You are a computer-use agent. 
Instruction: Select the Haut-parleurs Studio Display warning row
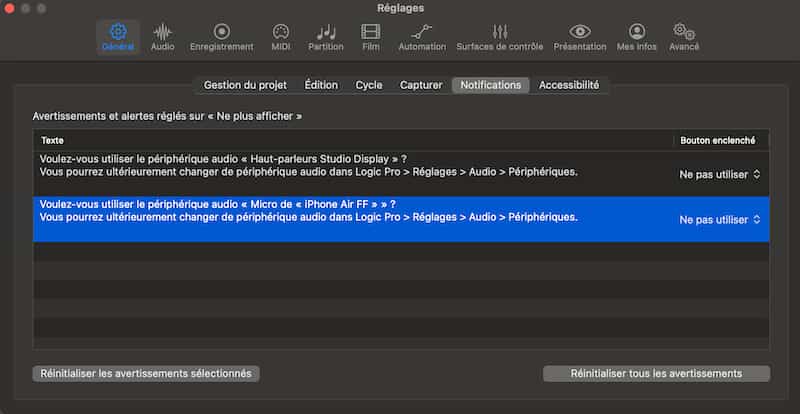coord(401,174)
